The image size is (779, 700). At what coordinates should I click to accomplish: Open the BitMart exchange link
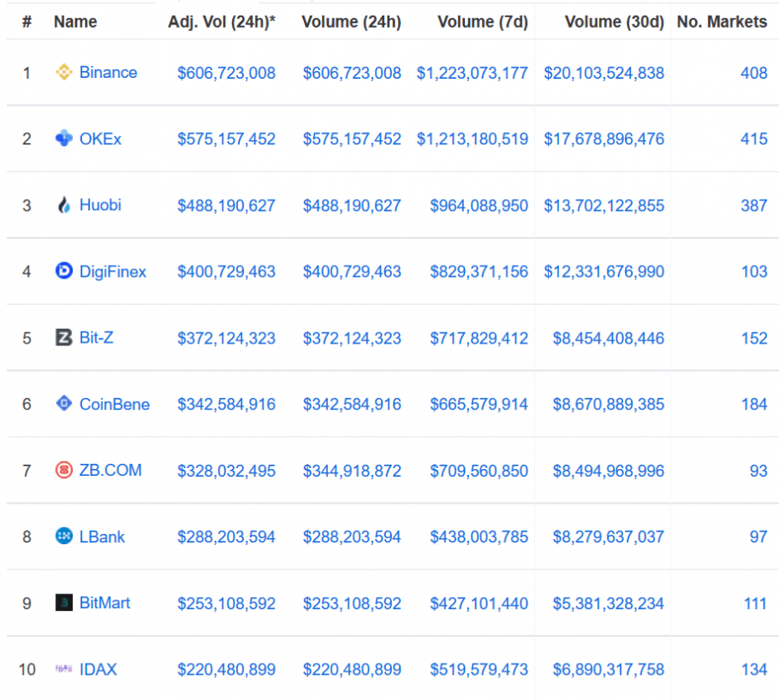tap(105, 602)
